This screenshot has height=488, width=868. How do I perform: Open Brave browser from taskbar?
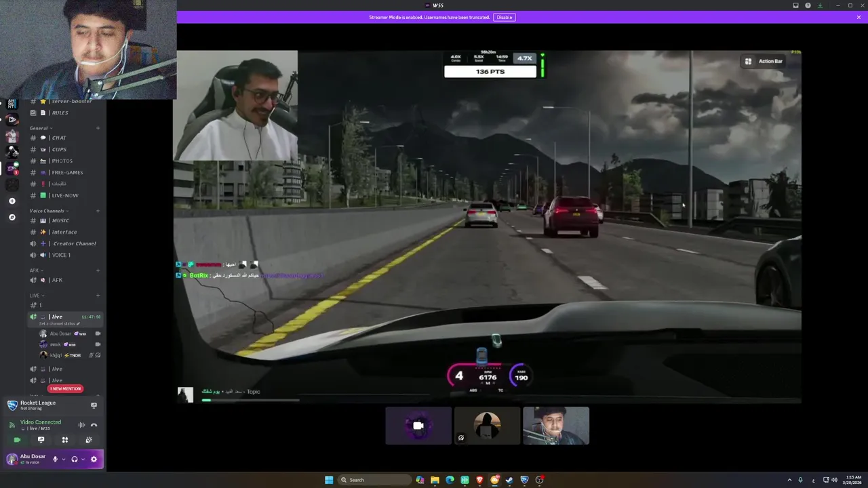[479, 480]
